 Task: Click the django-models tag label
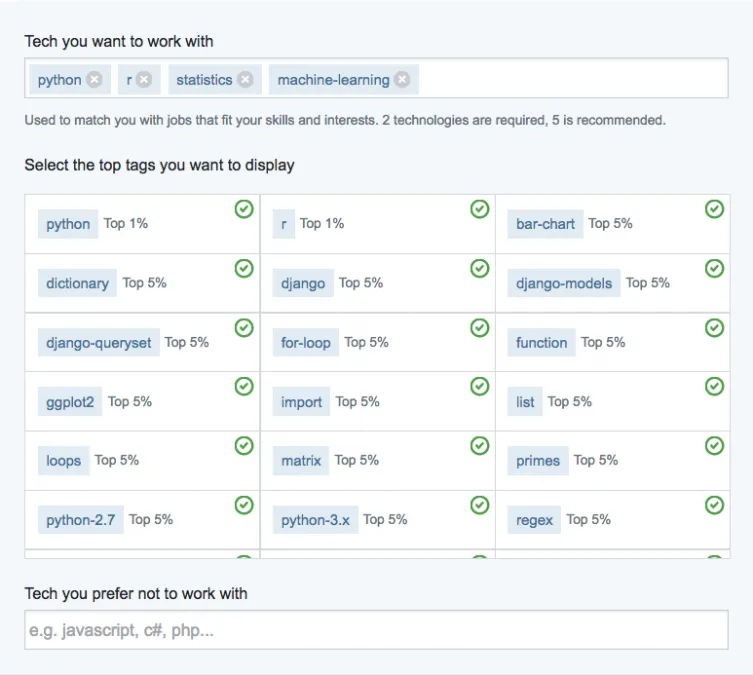coord(564,283)
